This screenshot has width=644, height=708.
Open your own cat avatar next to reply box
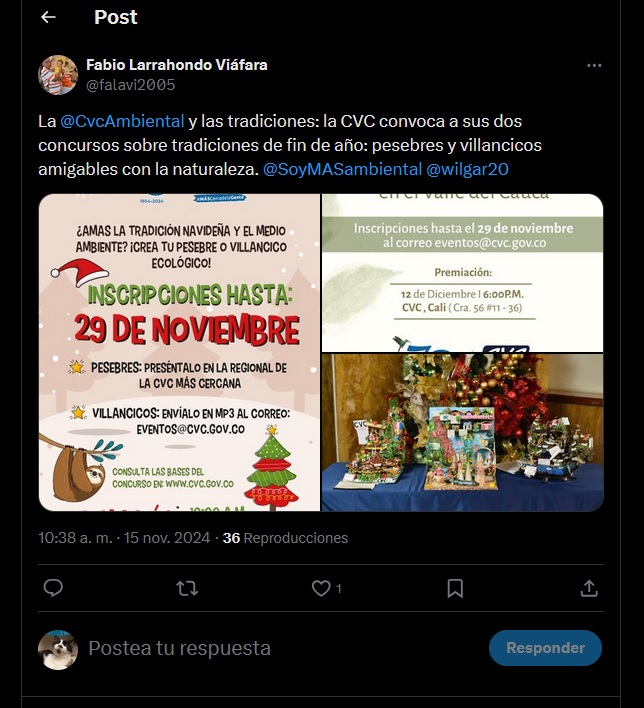click(x=58, y=650)
